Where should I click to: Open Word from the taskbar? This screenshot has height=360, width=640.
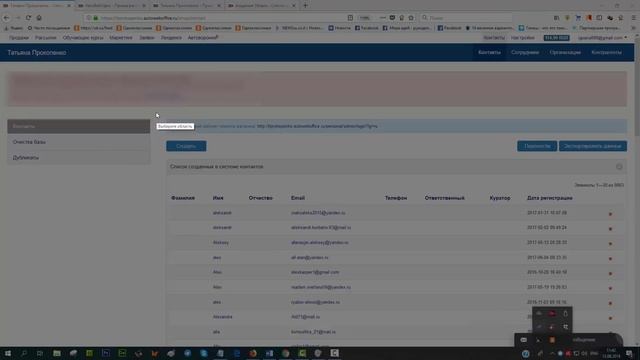269,353
